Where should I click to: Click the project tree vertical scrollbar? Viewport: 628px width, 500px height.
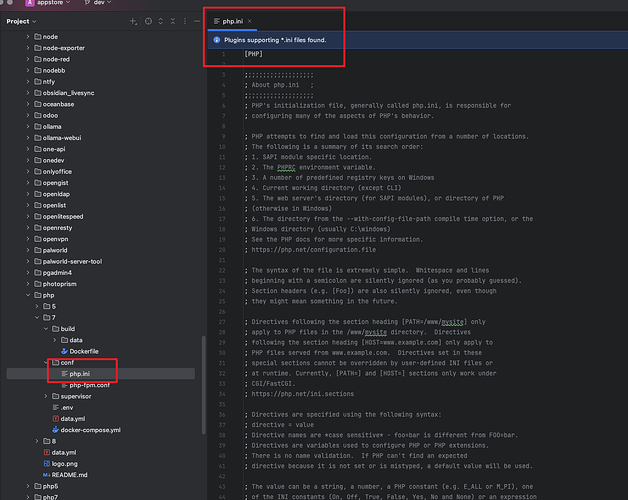point(203,385)
